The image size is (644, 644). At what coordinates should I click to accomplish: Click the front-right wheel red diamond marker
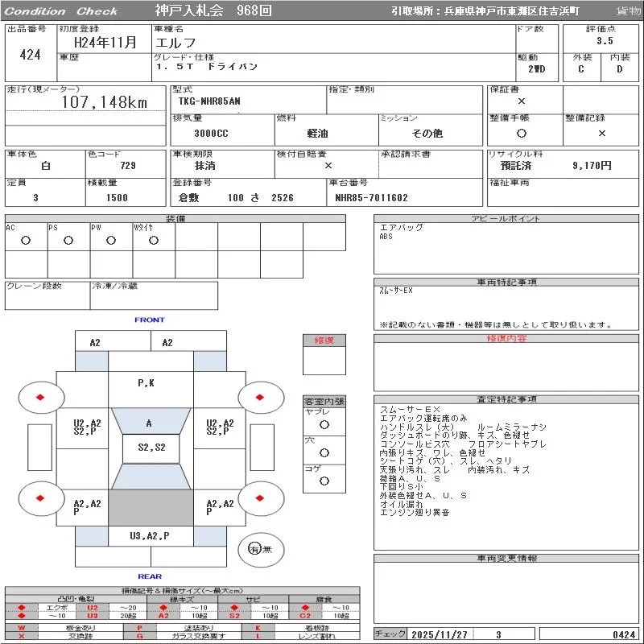click(x=260, y=396)
